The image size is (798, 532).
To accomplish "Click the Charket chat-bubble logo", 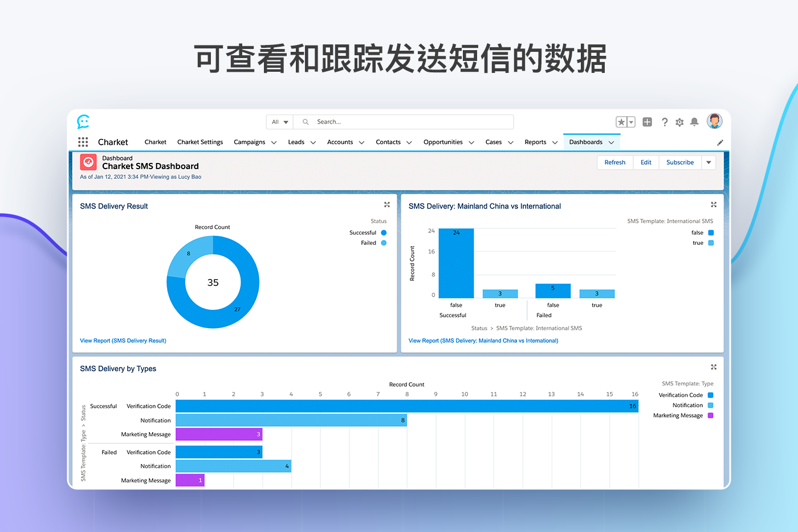I will coord(83,121).
